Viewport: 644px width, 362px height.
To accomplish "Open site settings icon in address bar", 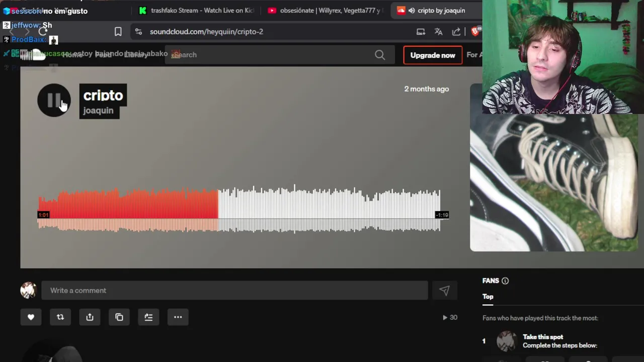I will (138, 32).
